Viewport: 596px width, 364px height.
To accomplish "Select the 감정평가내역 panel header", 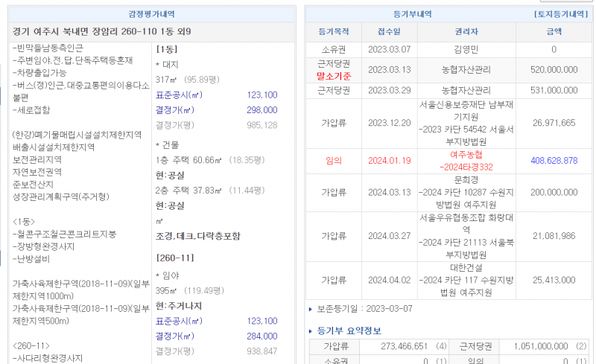I will pyautogui.click(x=152, y=14).
